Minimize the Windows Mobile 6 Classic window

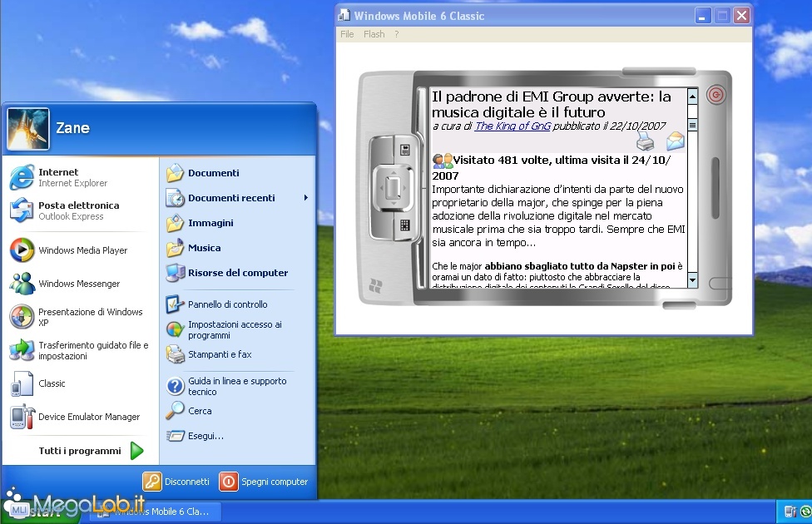pyautogui.click(x=702, y=16)
